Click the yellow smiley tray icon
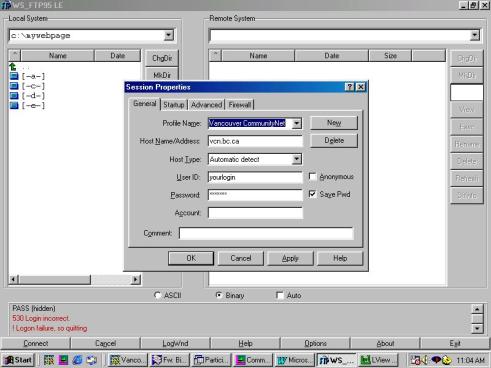The height and width of the screenshot is (368, 491). (x=447, y=360)
